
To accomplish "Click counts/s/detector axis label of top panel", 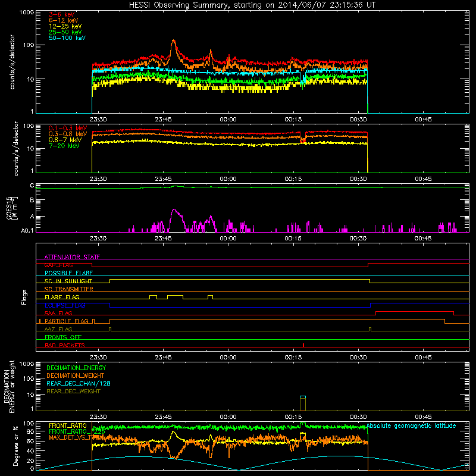I will tap(12, 62).
